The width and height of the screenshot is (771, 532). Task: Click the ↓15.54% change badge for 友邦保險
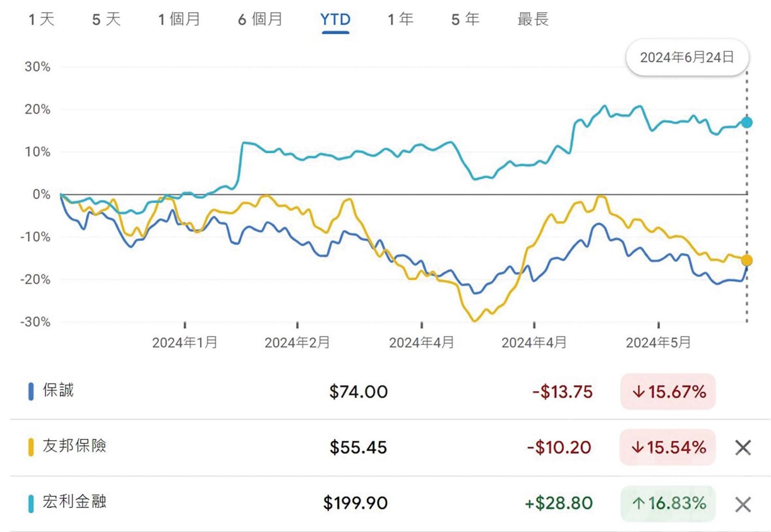click(x=667, y=447)
